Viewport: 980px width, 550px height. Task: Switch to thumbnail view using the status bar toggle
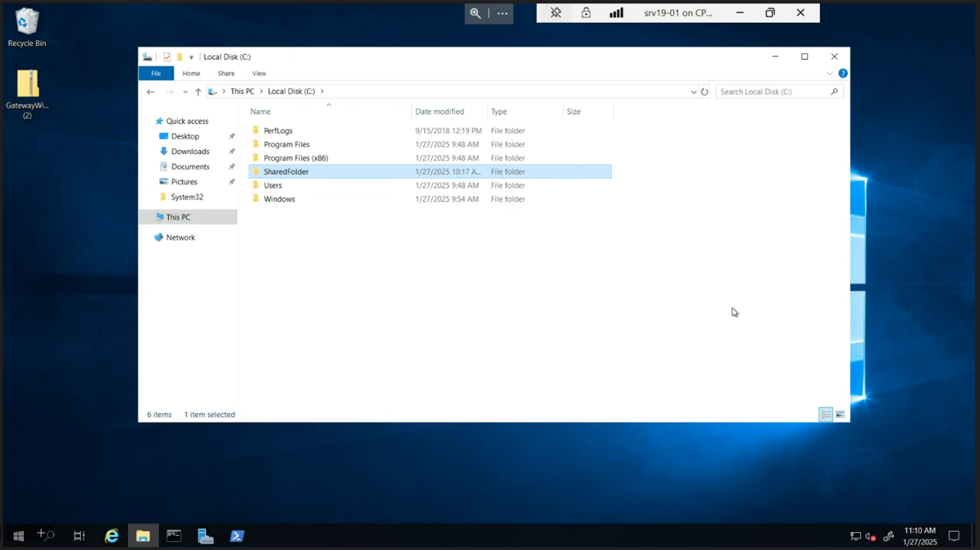pos(840,414)
